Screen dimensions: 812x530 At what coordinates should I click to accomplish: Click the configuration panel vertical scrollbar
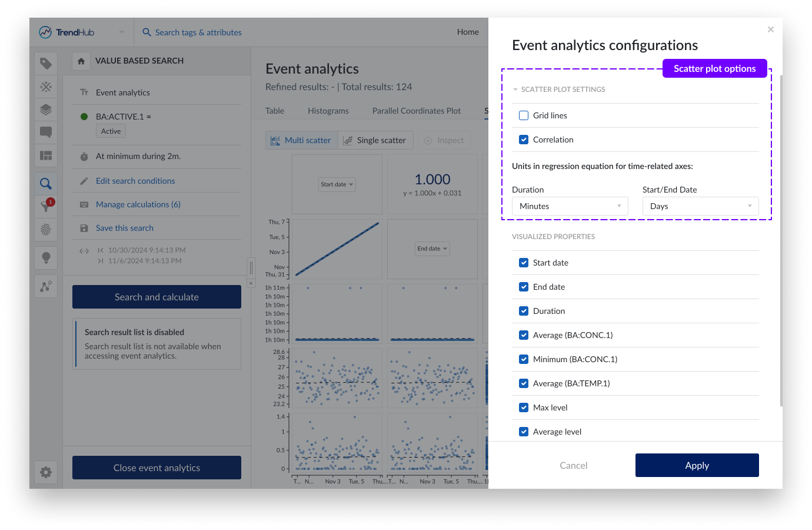click(781, 236)
